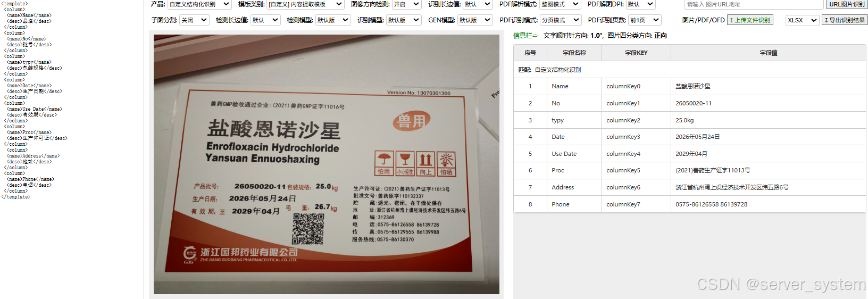This screenshot has width=868, height=299.
Task: Click the 2026年05月24日 value cell
Action: click(768, 137)
